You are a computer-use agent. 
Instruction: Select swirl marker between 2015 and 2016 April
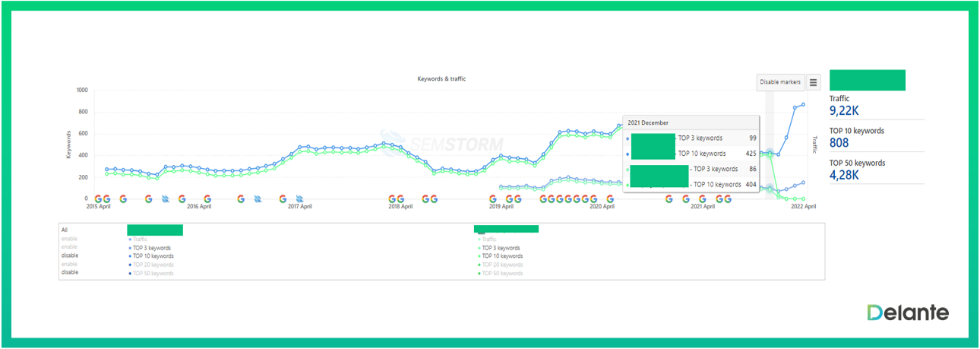pyautogui.click(x=165, y=199)
